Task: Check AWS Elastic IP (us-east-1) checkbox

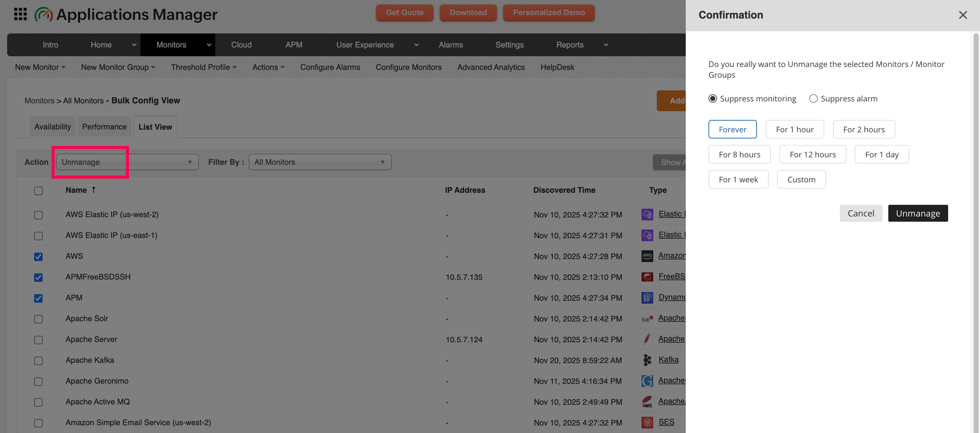Action: [x=38, y=236]
